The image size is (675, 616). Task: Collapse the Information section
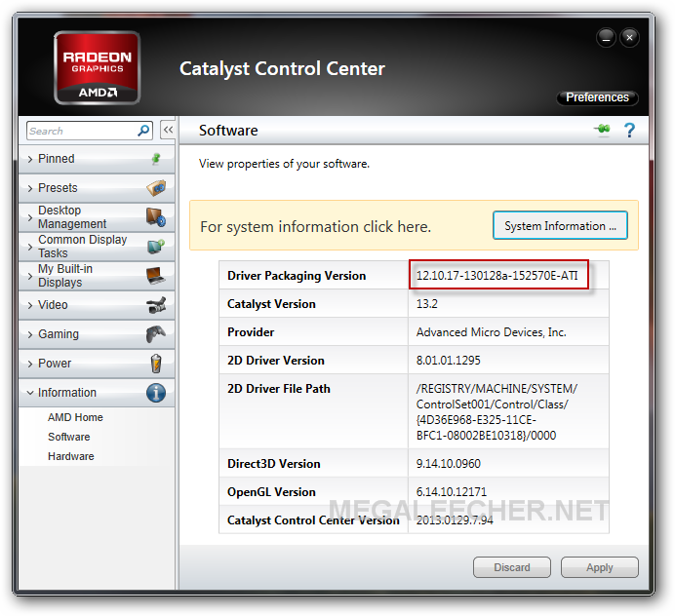click(x=97, y=393)
